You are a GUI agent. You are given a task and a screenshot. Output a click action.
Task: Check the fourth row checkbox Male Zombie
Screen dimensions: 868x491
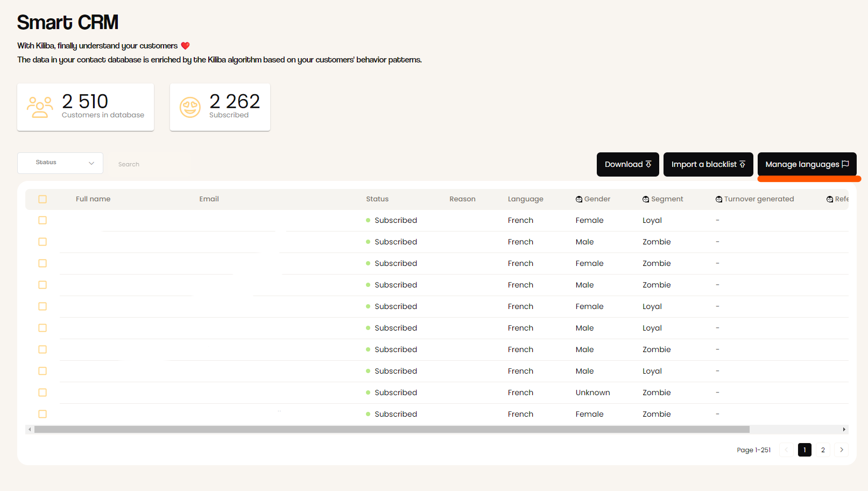coord(43,285)
